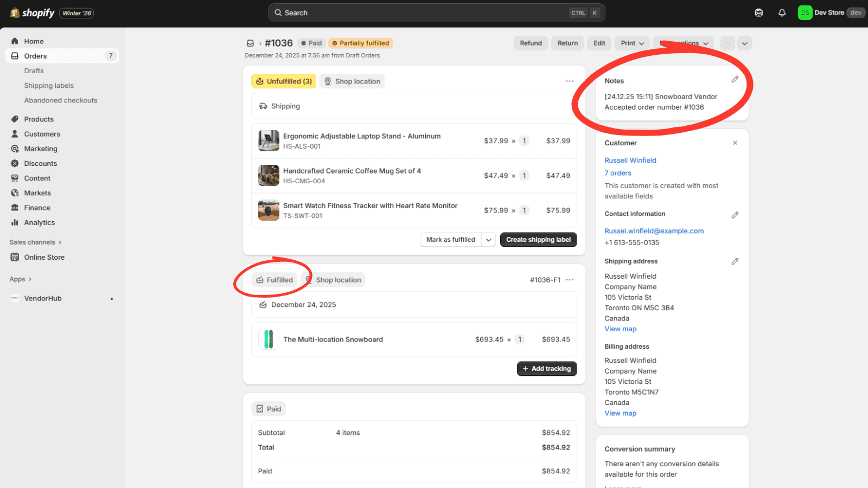Viewport: 868px width, 488px height.
Task: Open the Sidekick assistant icon in the top bar
Action: pos(759,12)
